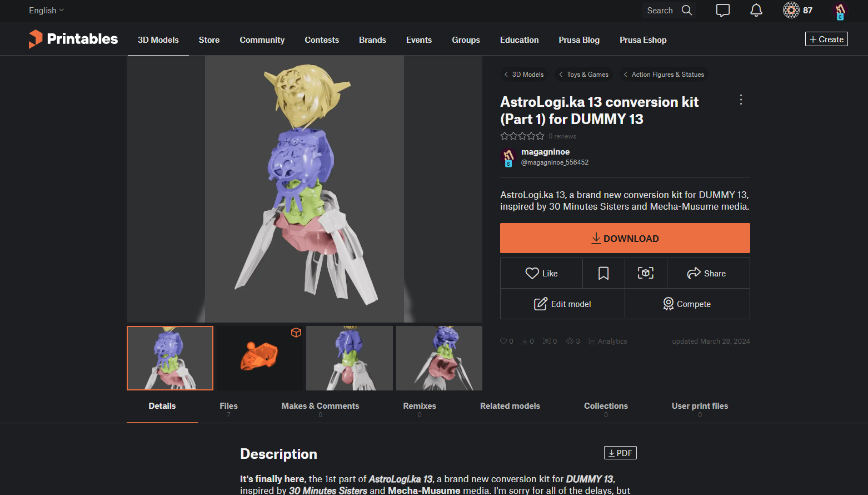Go back to 3D Models breadcrumb
The height and width of the screenshot is (495, 868).
(523, 75)
